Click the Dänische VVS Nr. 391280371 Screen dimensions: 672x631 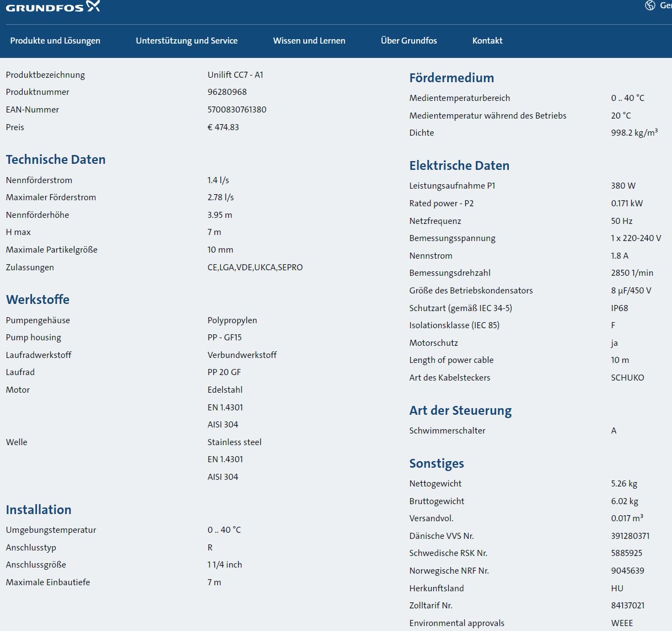[630, 536]
